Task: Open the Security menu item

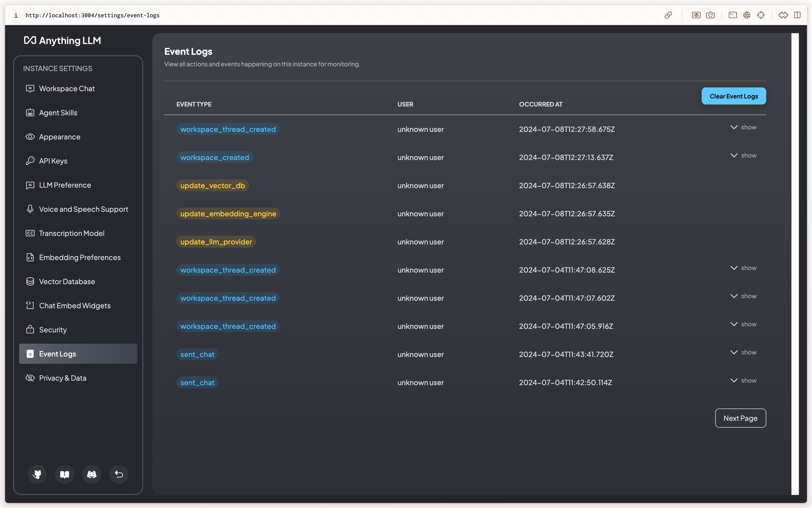Action: coord(53,330)
